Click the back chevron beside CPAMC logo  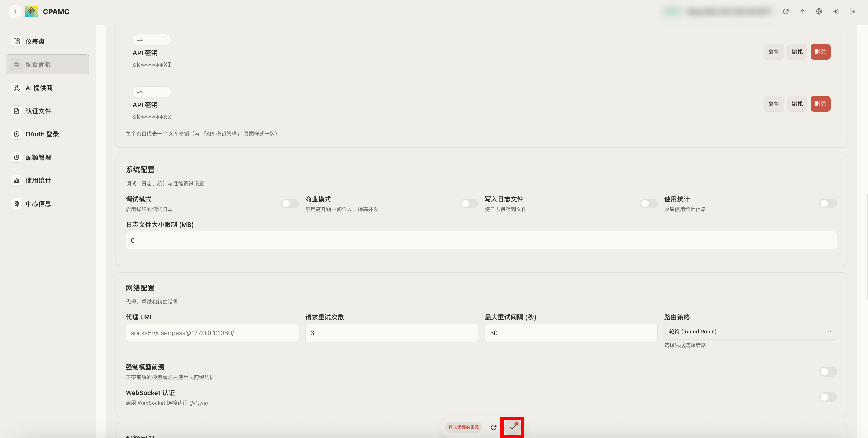(15, 11)
